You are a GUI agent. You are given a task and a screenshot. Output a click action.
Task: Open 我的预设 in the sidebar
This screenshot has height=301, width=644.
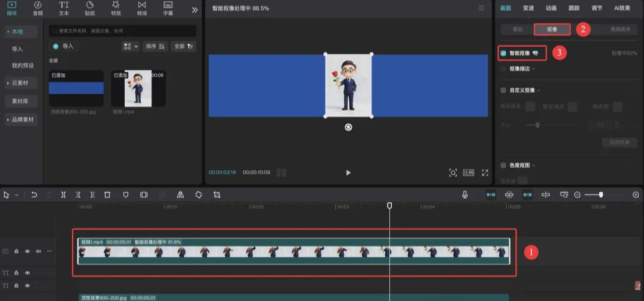click(x=23, y=66)
